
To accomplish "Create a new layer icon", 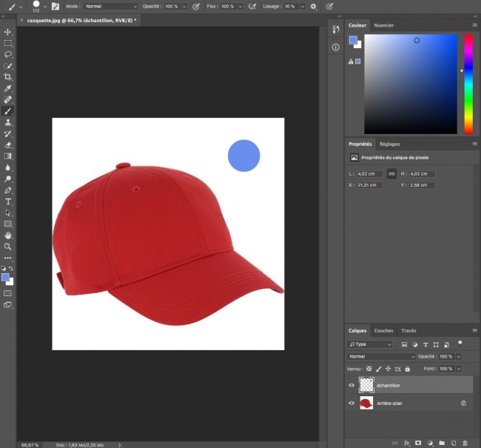I will pyautogui.click(x=454, y=443).
